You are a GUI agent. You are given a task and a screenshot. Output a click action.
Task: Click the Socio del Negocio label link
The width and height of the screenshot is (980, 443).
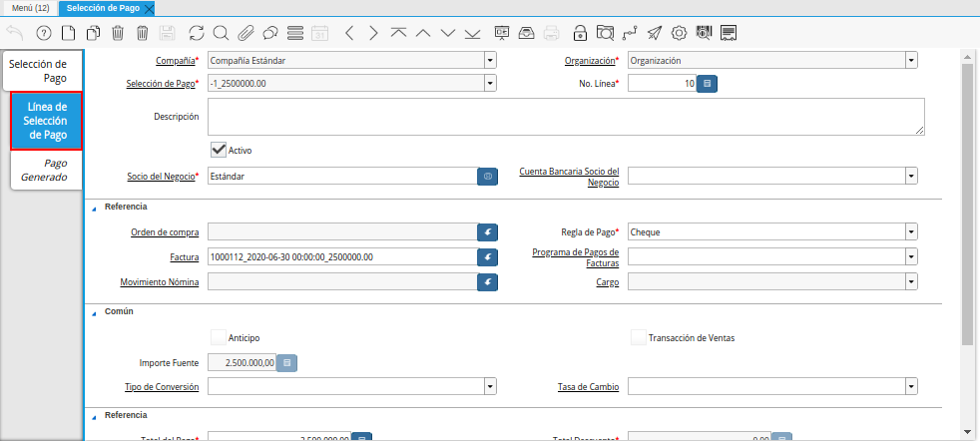tap(161, 177)
